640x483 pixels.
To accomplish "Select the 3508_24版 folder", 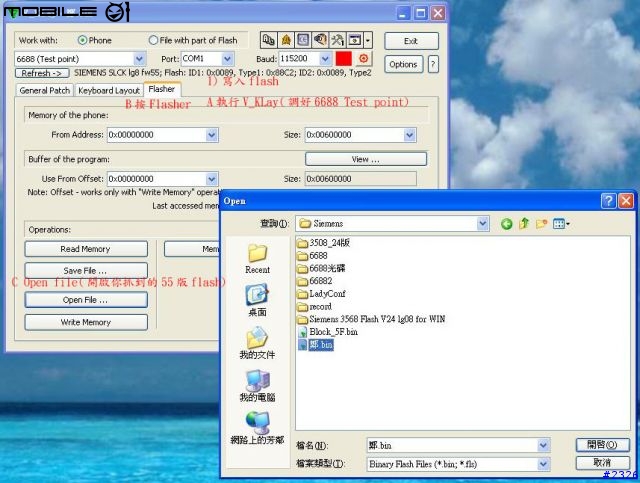I will tap(324, 243).
